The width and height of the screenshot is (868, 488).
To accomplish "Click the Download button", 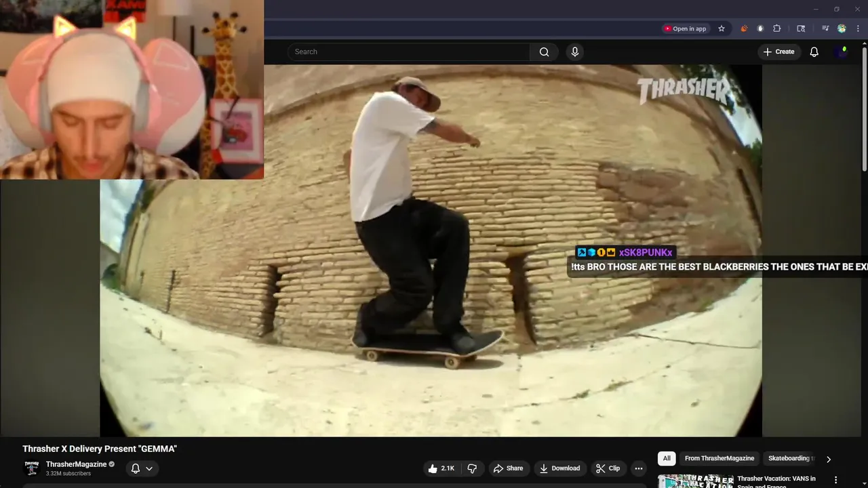I will 559,468.
